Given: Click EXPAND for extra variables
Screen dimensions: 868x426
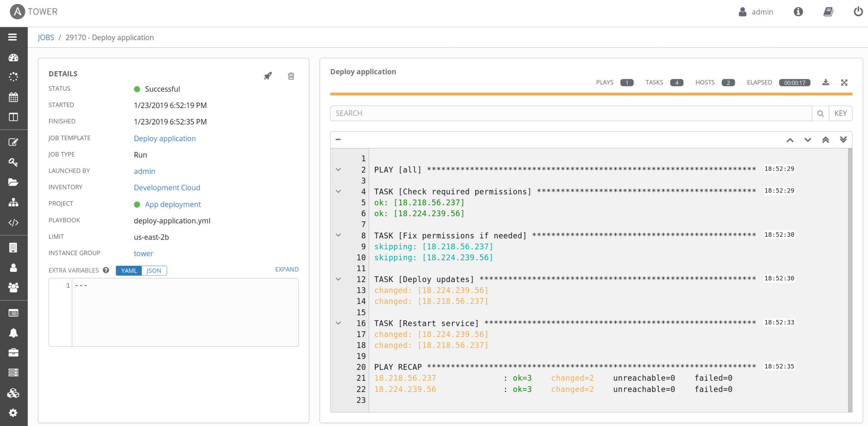Looking at the screenshot, I should pos(286,269).
